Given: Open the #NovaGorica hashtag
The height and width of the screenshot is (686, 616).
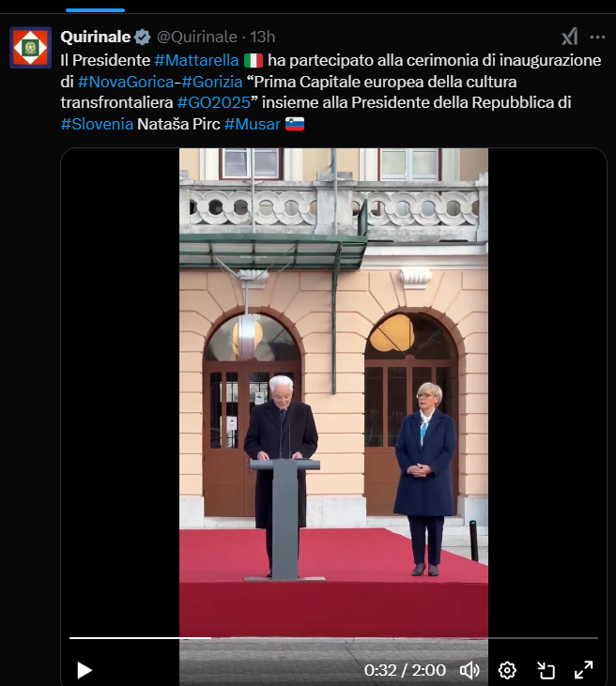Looking at the screenshot, I should pos(126,82).
